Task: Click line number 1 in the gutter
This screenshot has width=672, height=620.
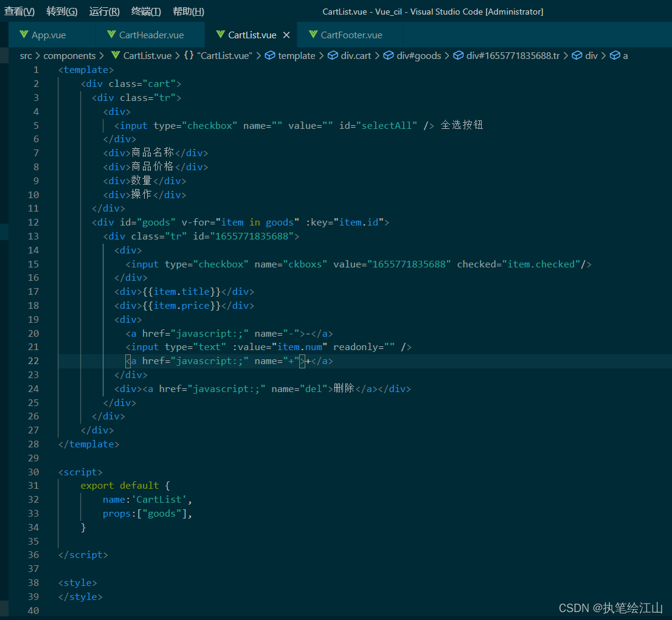Action: [x=36, y=70]
